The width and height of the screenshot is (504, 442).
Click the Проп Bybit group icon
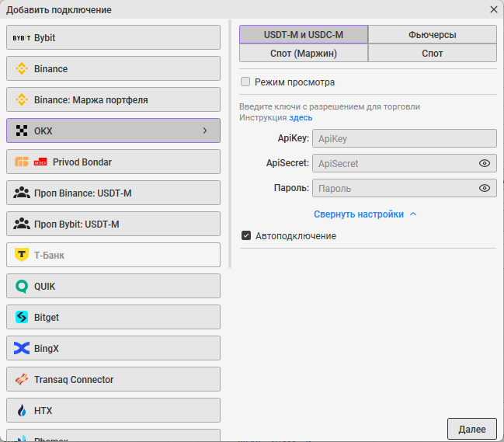pyautogui.click(x=22, y=224)
